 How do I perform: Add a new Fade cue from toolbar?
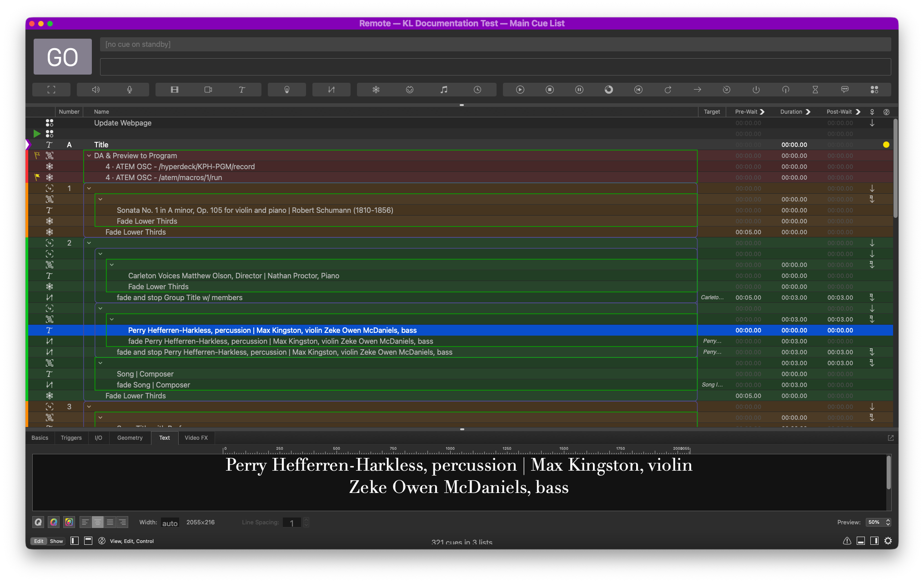pyautogui.click(x=331, y=90)
